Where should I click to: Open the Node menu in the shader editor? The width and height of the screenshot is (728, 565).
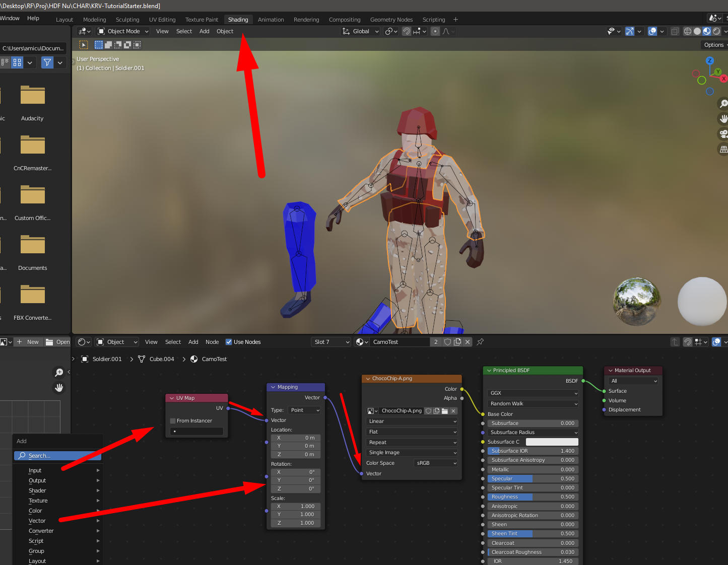pos(212,342)
